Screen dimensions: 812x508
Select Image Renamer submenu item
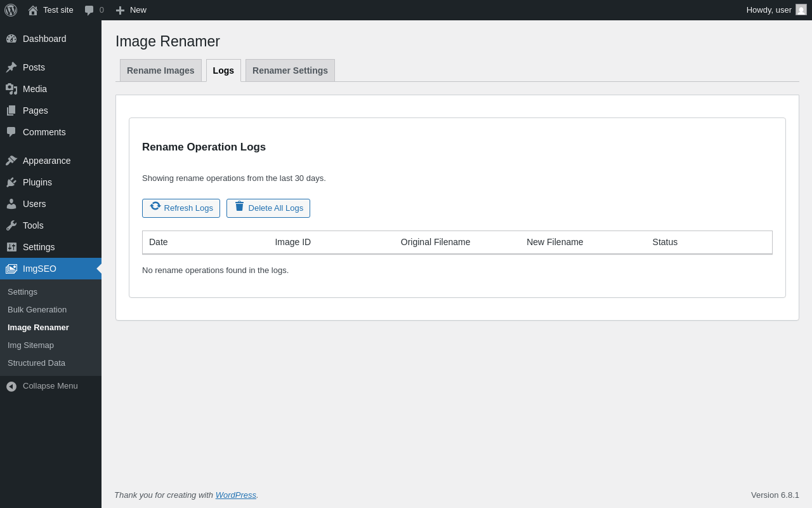(38, 328)
